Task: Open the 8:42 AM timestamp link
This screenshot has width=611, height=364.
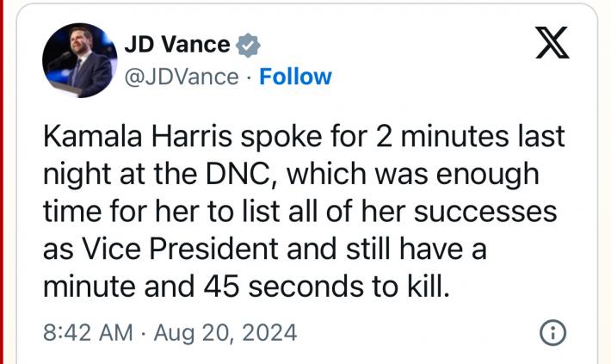Action: point(88,333)
